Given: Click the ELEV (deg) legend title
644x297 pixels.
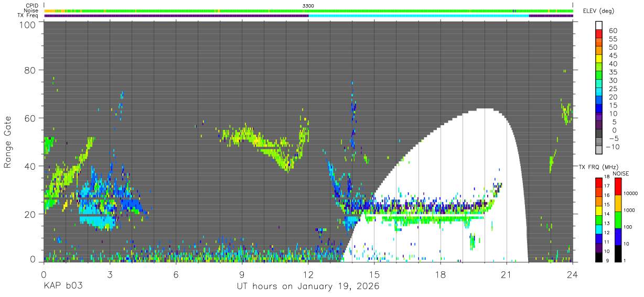Looking at the screenshot, I should pyautogui.click(x=598, y=11).
